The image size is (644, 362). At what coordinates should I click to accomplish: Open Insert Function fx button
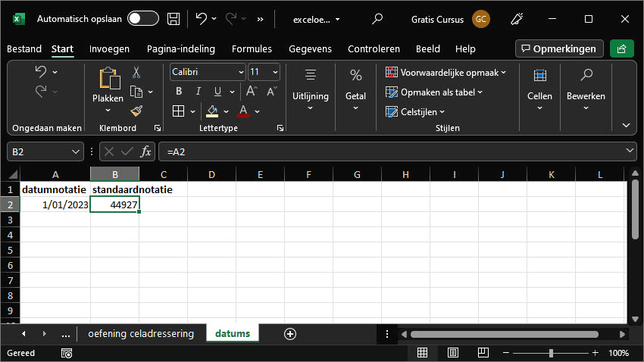(145, 152)
